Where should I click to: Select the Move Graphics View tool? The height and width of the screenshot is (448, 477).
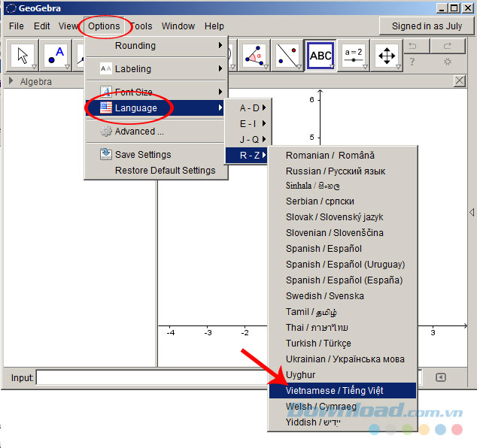coord(387,55)
